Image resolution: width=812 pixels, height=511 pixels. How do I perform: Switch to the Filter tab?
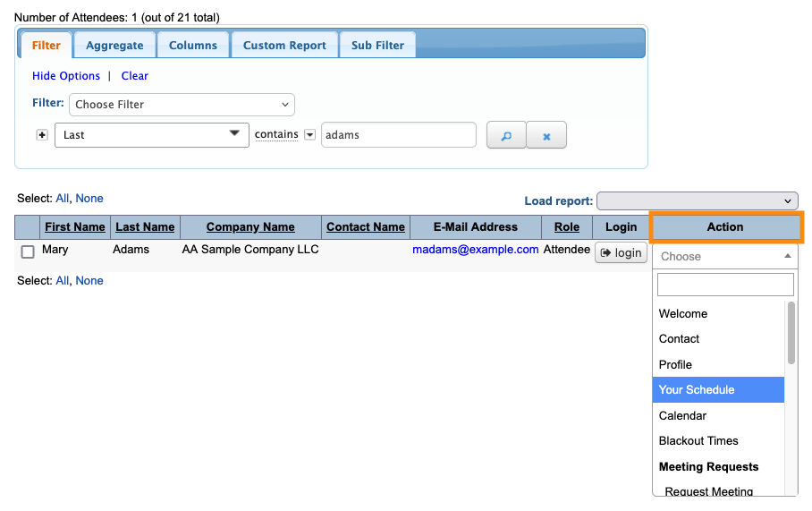point(47,45)
